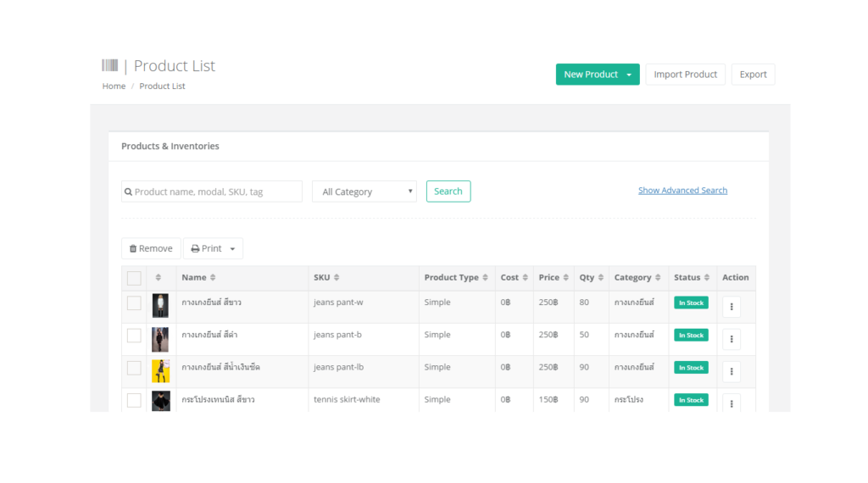
Task: Open the All Category dropdown
Action: pos(364,192)
